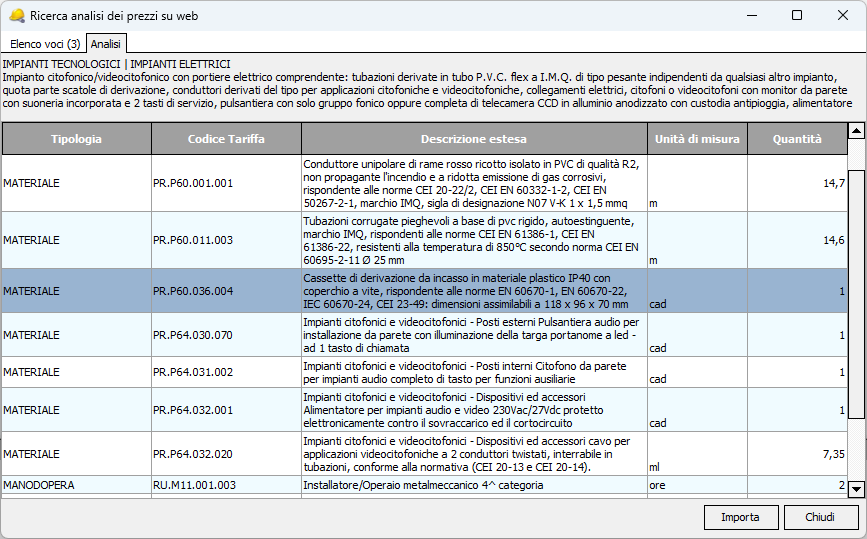Click the Descrizione estesa column header
The width and height of the screenshot is (867, 539).
(473, 139)
